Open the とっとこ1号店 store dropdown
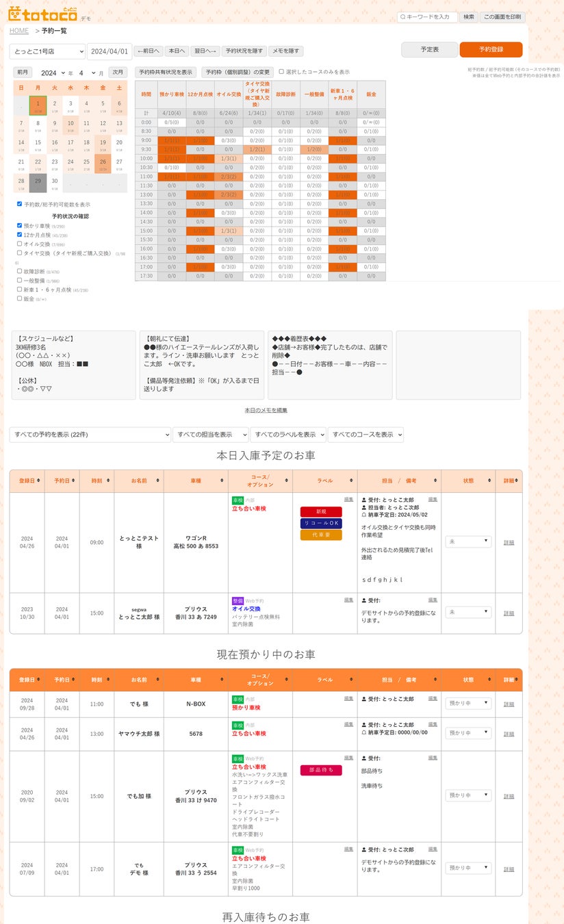The image size is (564, 924). pos(47,51)
